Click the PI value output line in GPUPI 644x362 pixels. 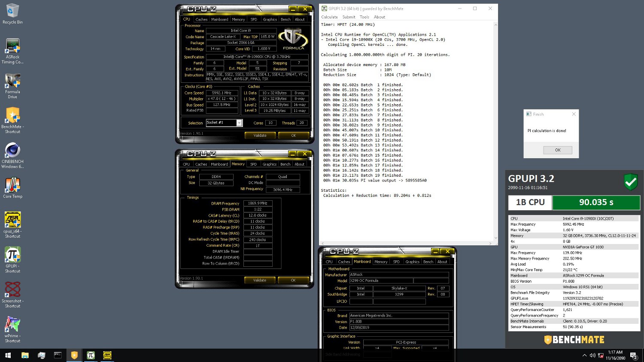[x=375, y=181]
